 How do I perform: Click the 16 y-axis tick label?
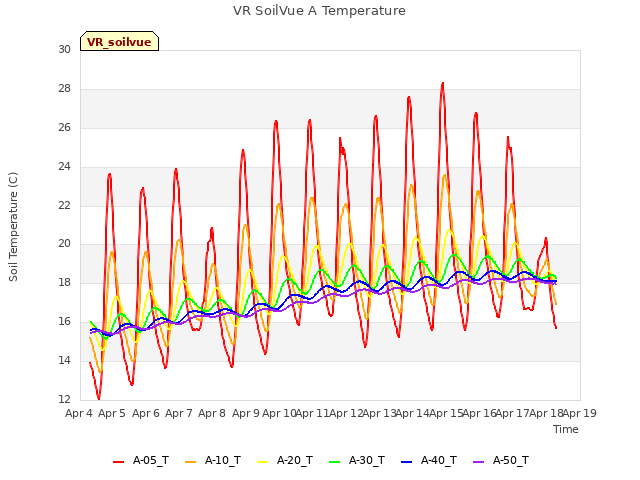click(x=64, y=322)
